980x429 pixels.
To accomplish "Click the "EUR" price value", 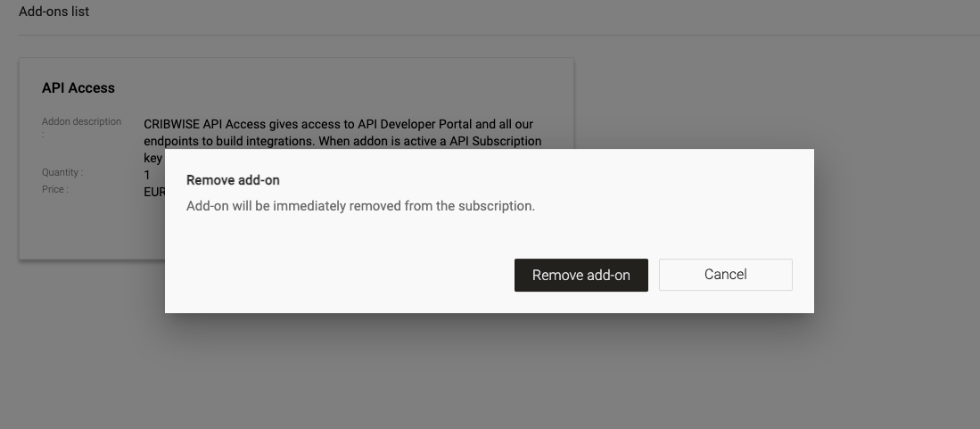I will tap(153, 192).
